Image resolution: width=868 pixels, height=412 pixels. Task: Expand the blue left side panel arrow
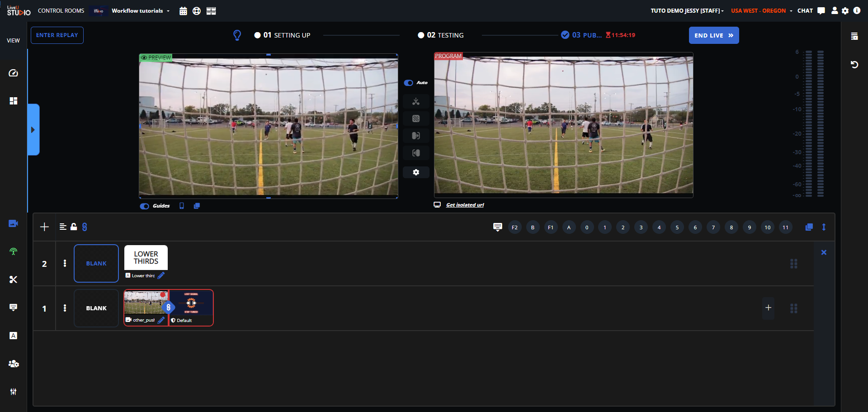33,130
